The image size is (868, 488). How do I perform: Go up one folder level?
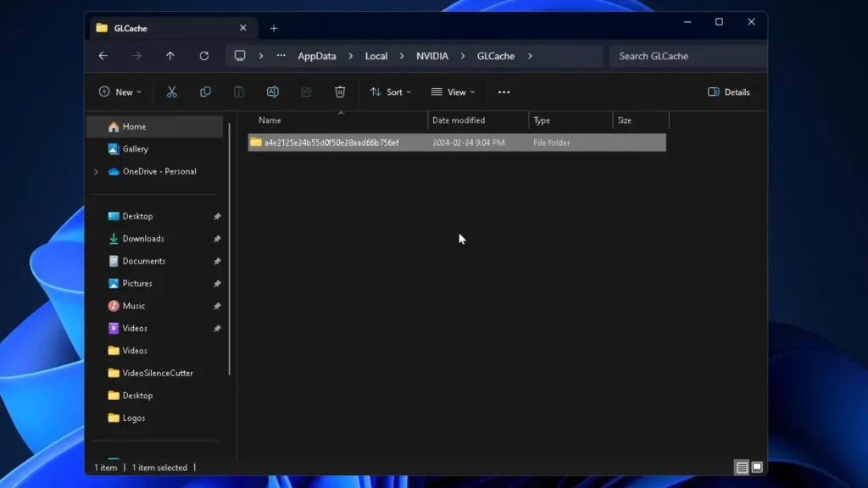(170, 56)
